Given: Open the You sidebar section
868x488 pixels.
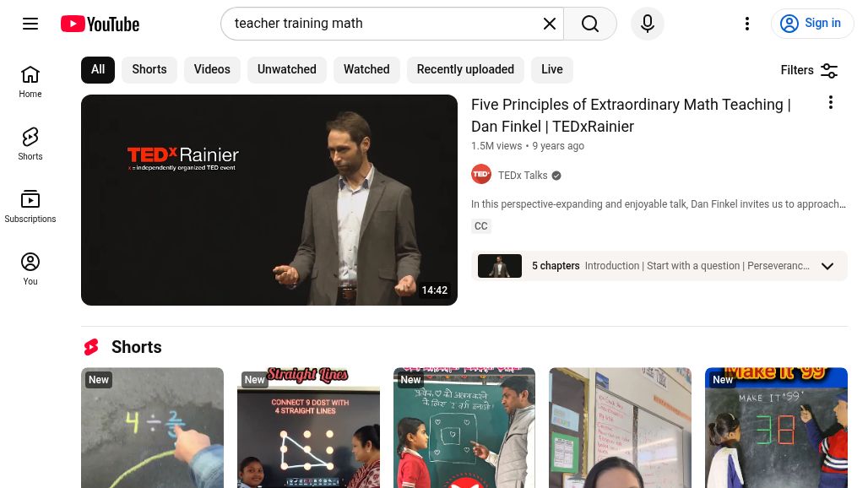Looking at the screenshot, I should (30, 269).
